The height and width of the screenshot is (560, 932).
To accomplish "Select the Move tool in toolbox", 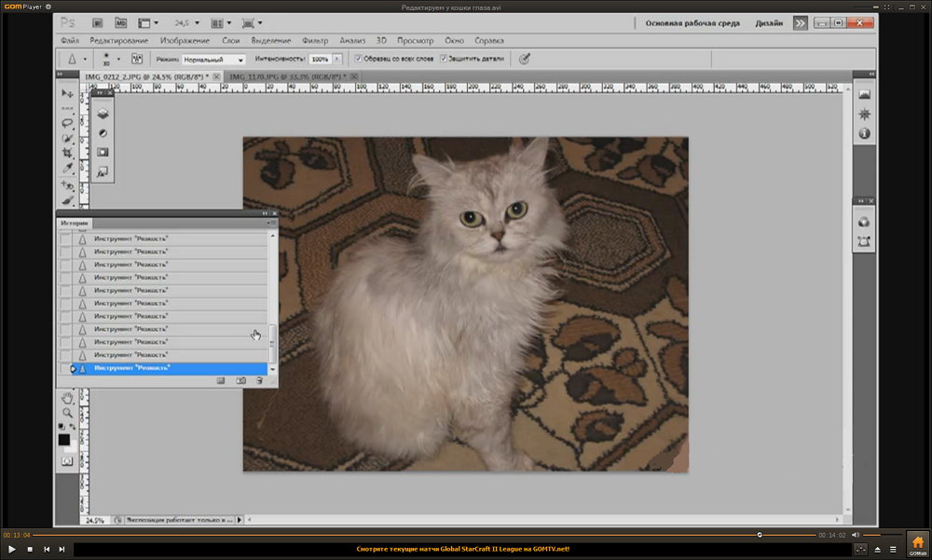I will click(67, 93).
